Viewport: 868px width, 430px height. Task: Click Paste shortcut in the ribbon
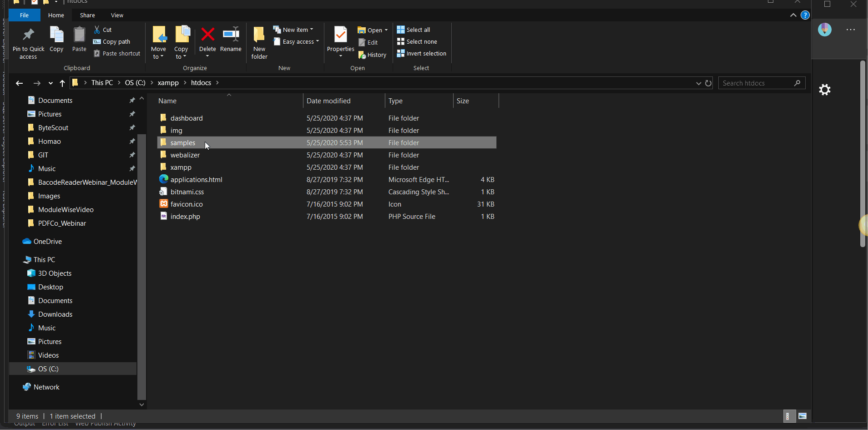[117, 53]
